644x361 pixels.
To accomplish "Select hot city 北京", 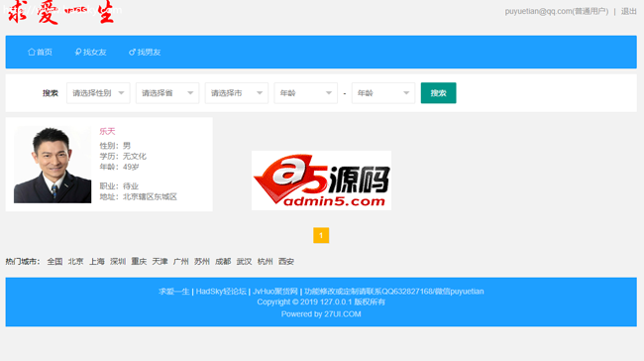I will pyautogui.click(x=75, y=262).
